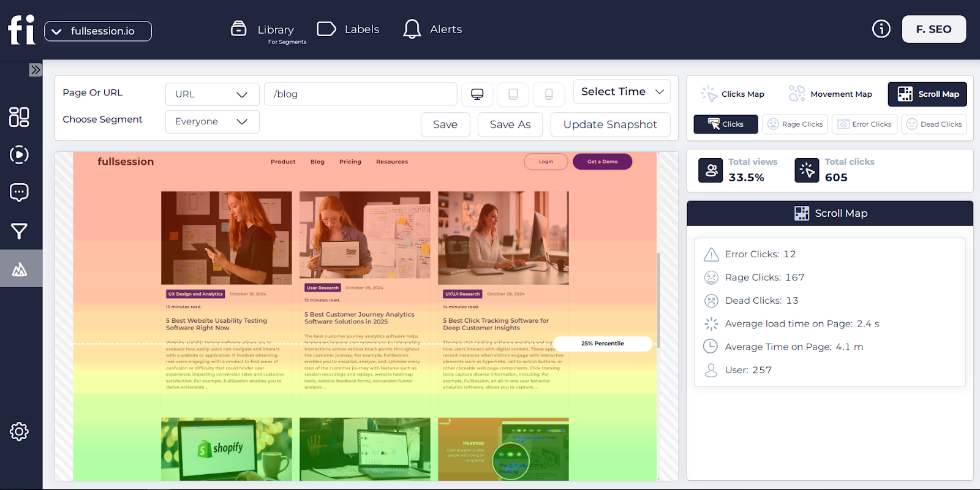980x490 pixels.
Task: Click the Login button in the preview
Action: pyautogui.click(x=546, y=162)
